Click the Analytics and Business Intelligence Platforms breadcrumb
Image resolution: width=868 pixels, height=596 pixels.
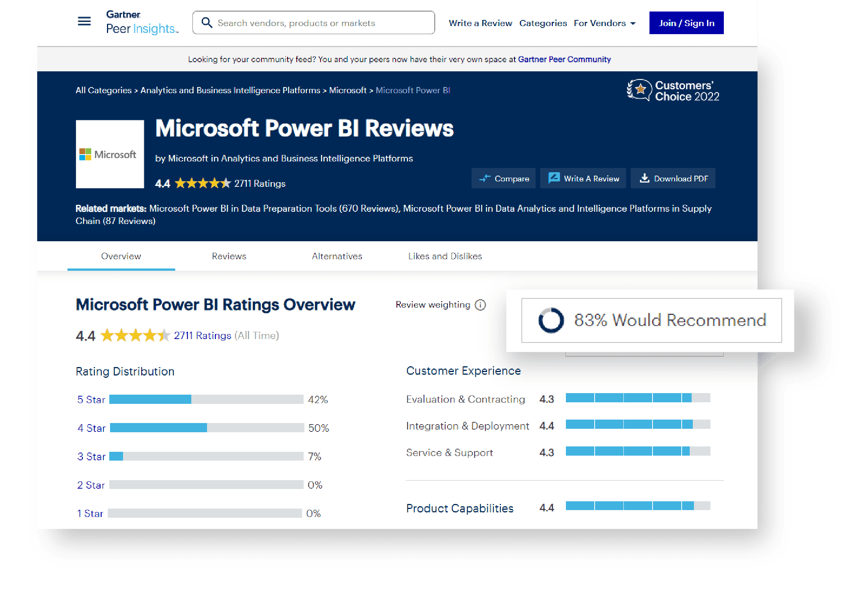230,90
